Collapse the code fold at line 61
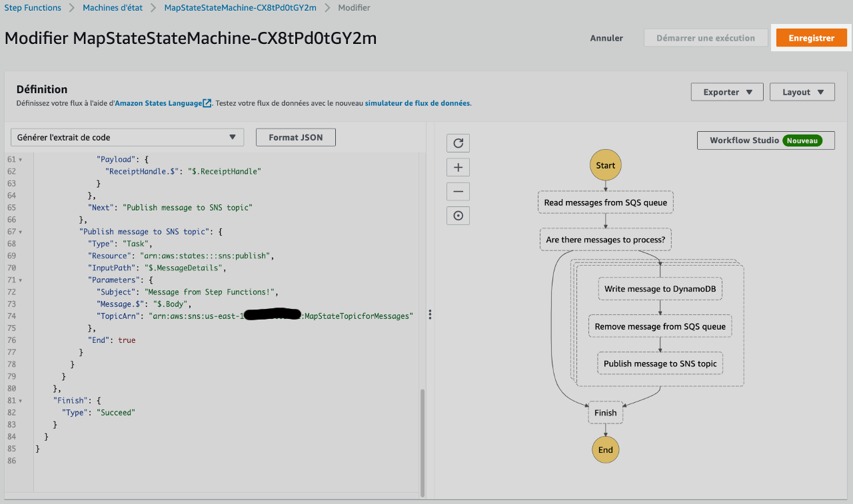Image resolution: width=853 pixels, height=504 pixels. tap(21, 160)
